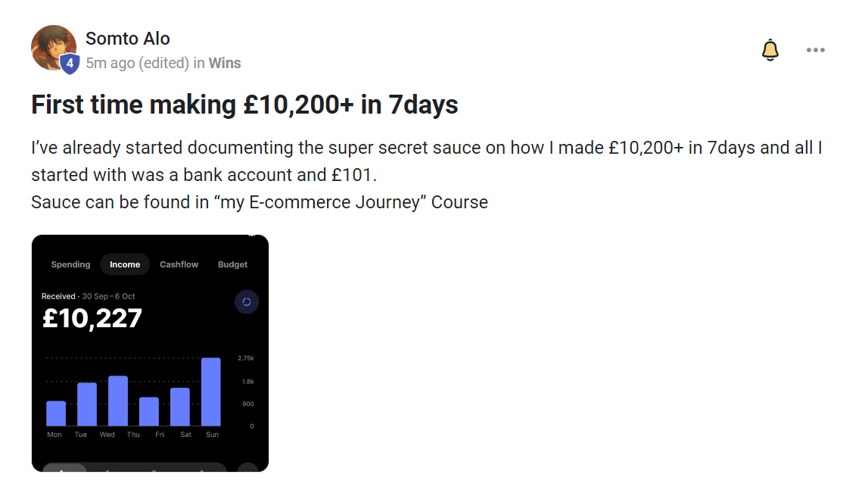Click the Sunday bar in income chart
This screenshot has height=487, width=868.
(211, 392)
